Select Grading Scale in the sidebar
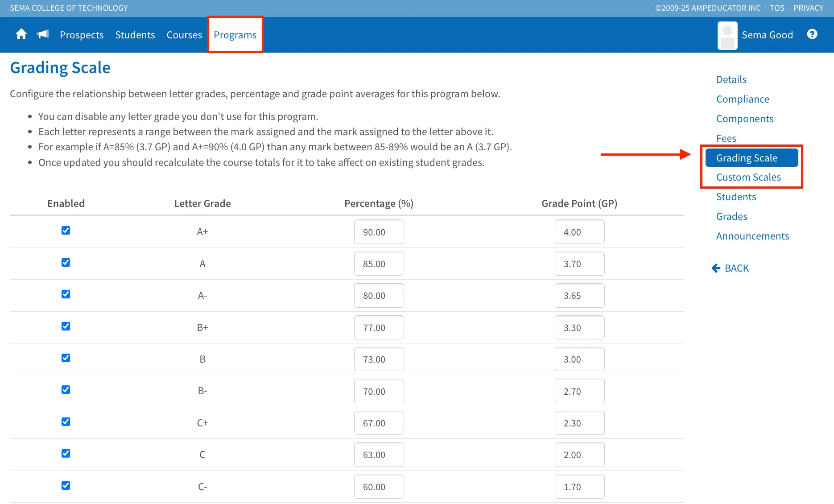The width and height of the screenshot is (834, 504). click(x=751, y=158)
